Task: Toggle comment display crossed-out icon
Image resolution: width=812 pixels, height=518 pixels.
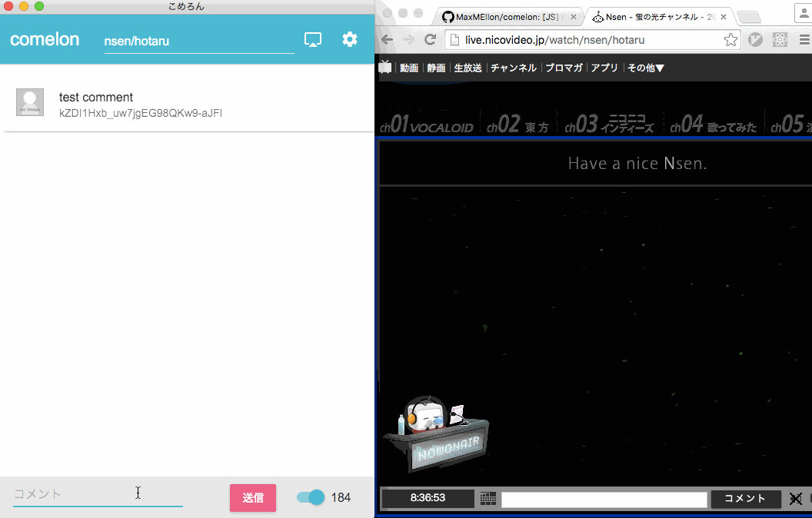Action: pyautogui.click(x=795, y=499)
